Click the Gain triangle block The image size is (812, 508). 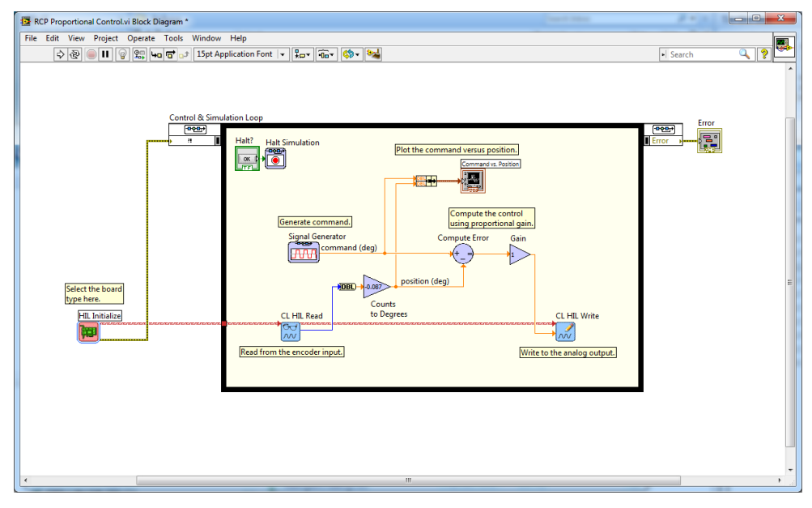(x=519, y=254)
